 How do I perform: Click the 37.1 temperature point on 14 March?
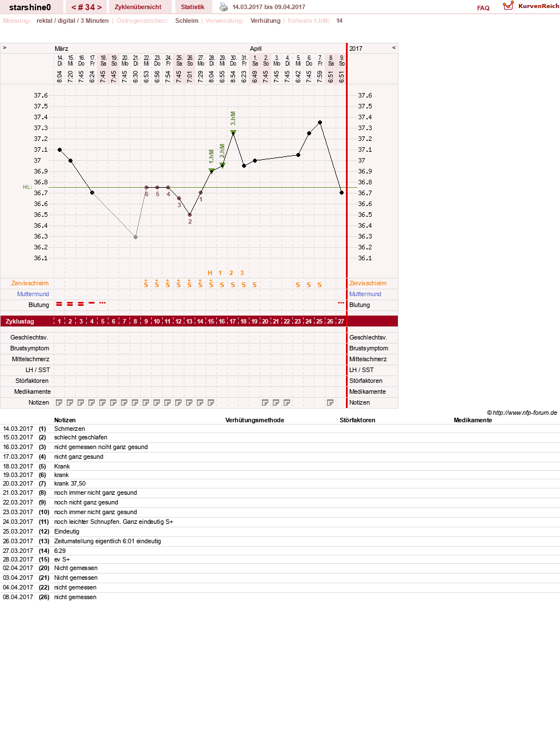click(59, 150)
